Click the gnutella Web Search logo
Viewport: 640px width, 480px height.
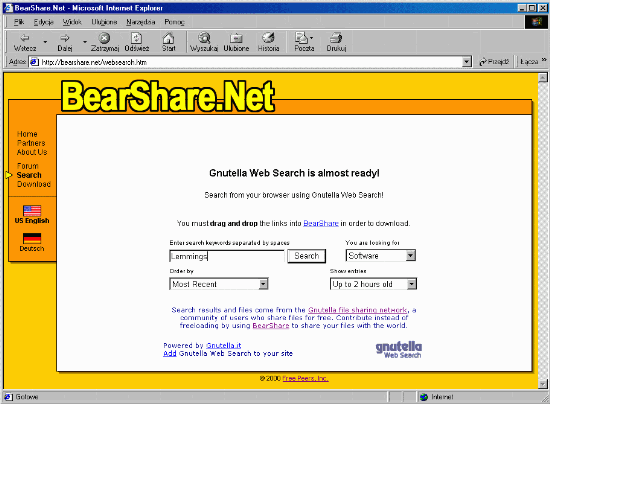click(399, 350)
